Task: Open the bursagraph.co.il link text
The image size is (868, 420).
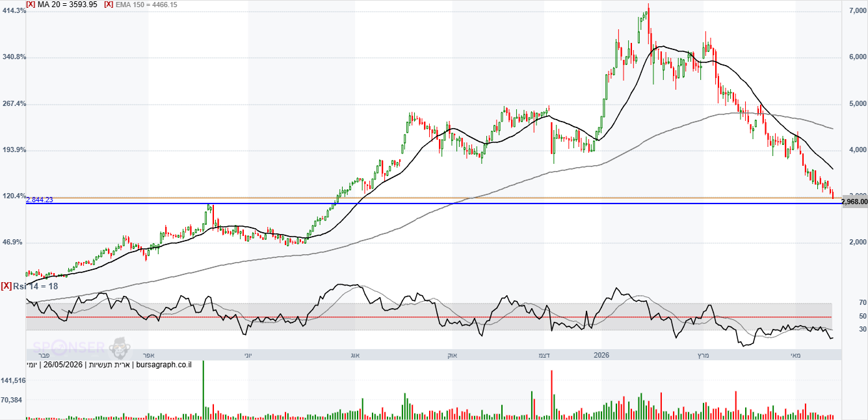Action: 162,365
